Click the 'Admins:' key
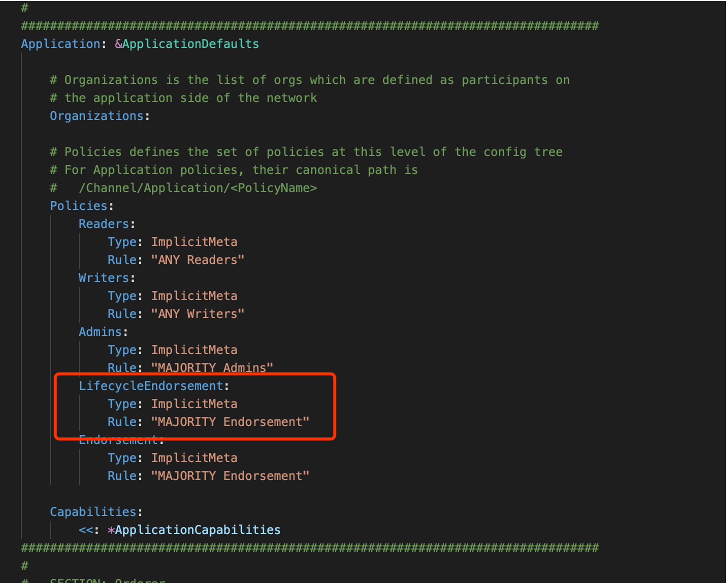 point(103,332)
